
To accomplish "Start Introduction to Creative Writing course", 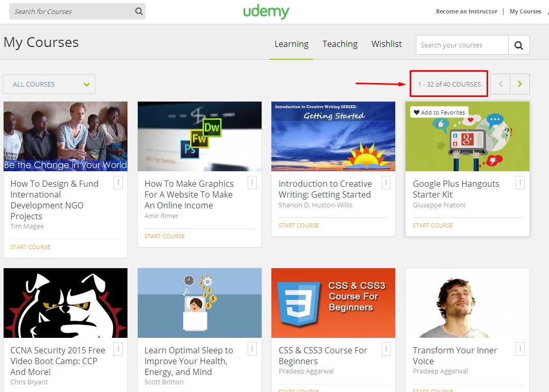I will pos(299,225).
